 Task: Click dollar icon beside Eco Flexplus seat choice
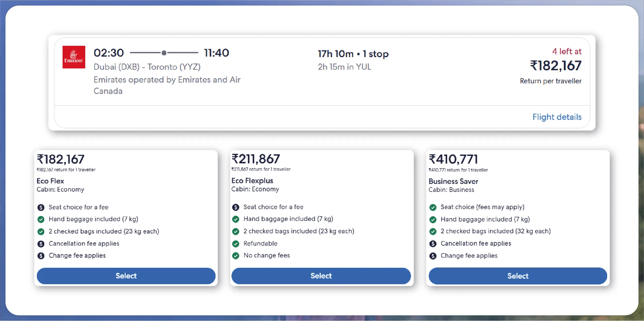236,207
